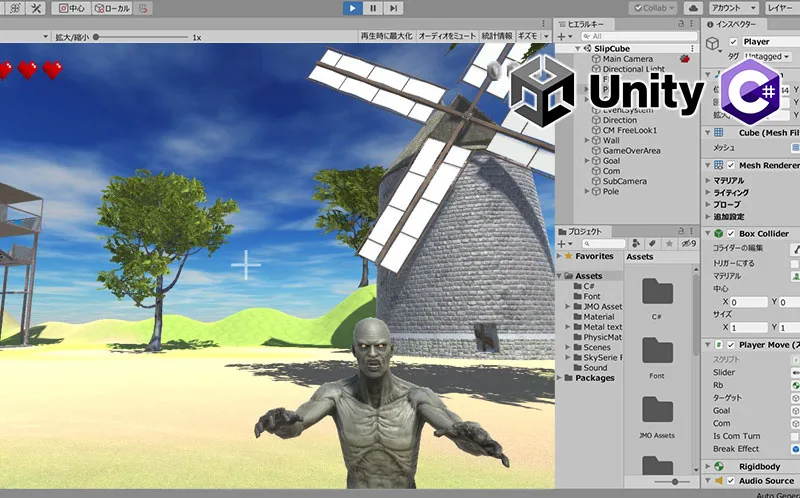This screenshot has width=800, height=498.
Task: Toggle the Player object active checkbox
Action: pyautogui.click(x=733, y=42)
